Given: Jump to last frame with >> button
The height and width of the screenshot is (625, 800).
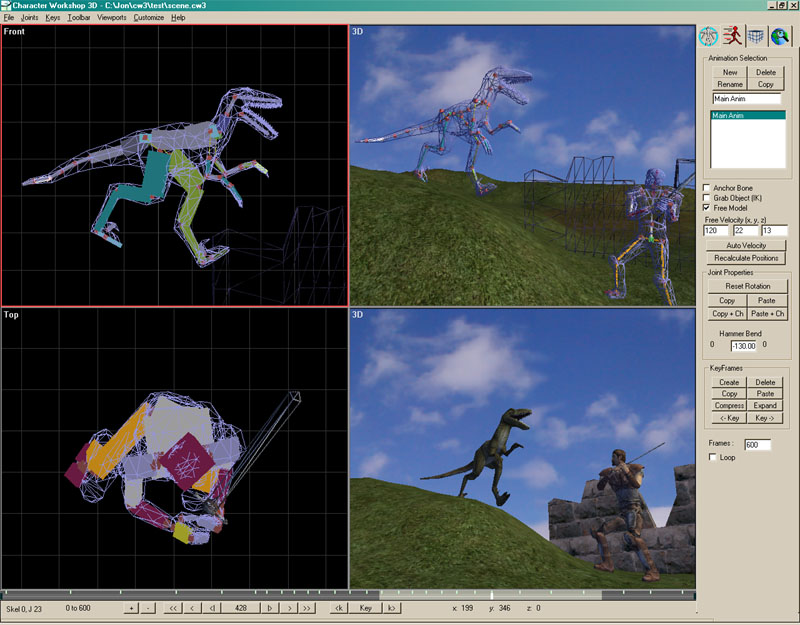Looking at the screenshot, I should [x=307, y=608].
